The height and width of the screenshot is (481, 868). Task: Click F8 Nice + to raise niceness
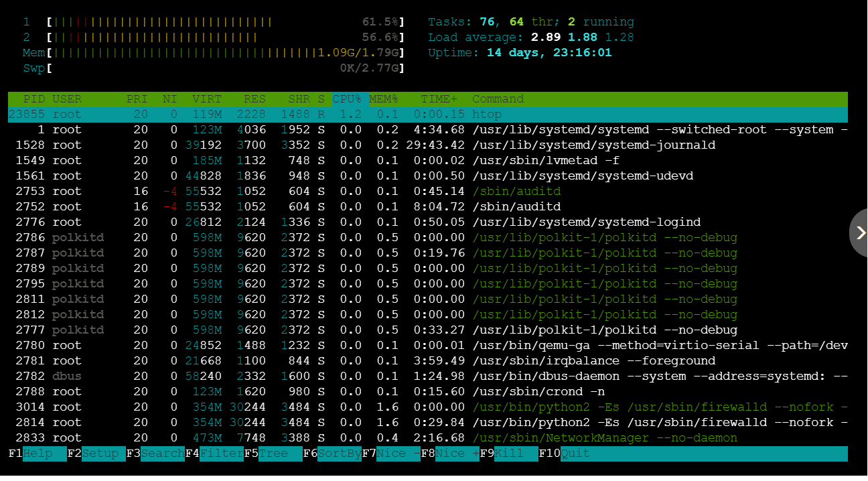[450, 454]
